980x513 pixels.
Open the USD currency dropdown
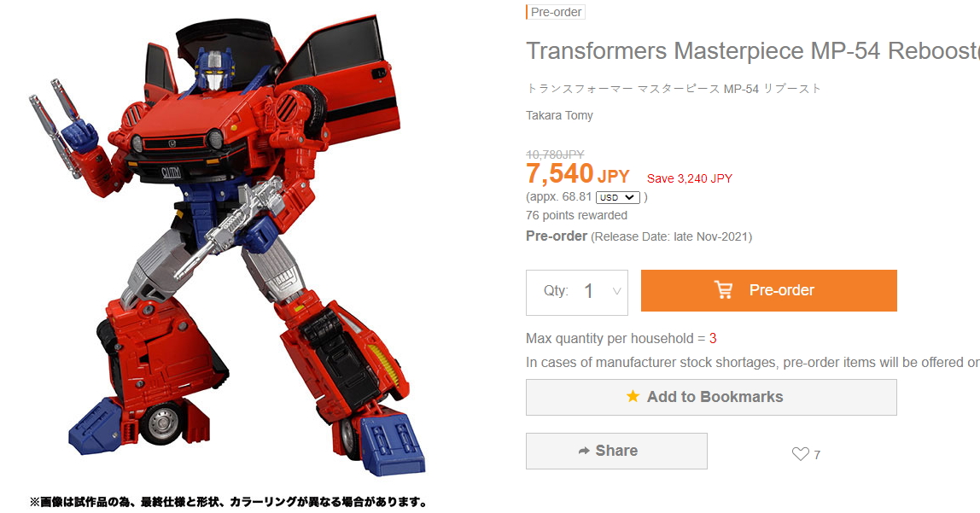coord(617,197)
